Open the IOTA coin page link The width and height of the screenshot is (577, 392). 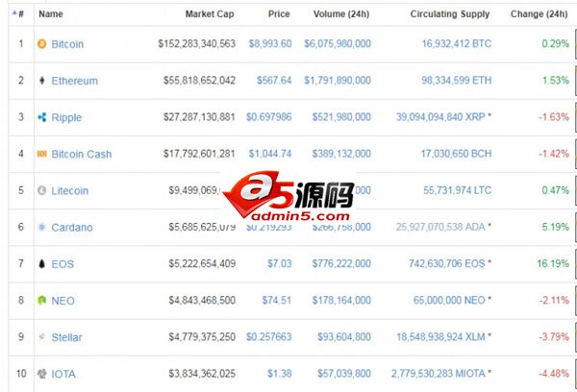(63, 374)
